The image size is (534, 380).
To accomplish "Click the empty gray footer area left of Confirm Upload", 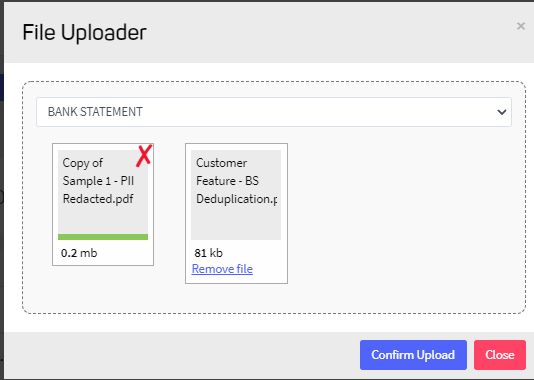I will point(180,355).
